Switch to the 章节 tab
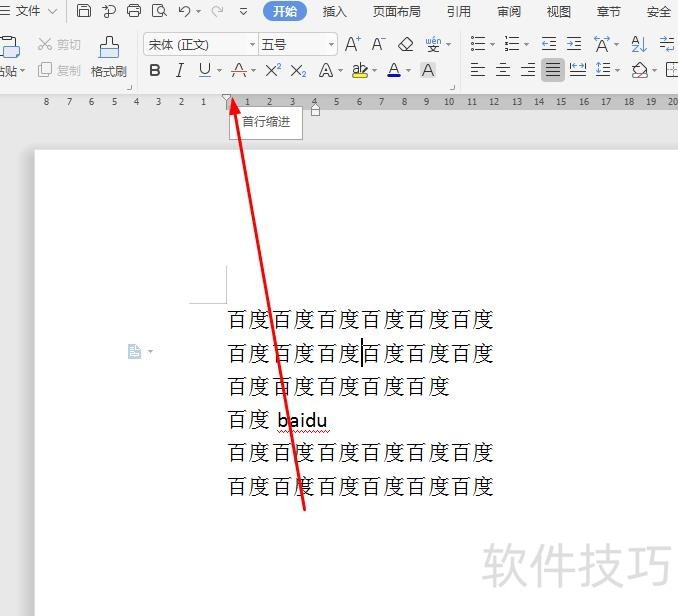 608,12
